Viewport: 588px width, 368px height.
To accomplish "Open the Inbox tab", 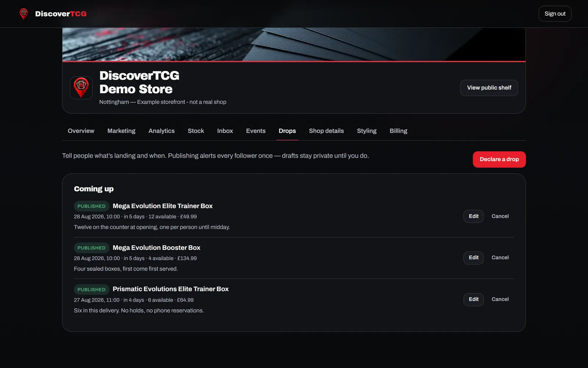I will pyautogui.click(x=225, y=131).
